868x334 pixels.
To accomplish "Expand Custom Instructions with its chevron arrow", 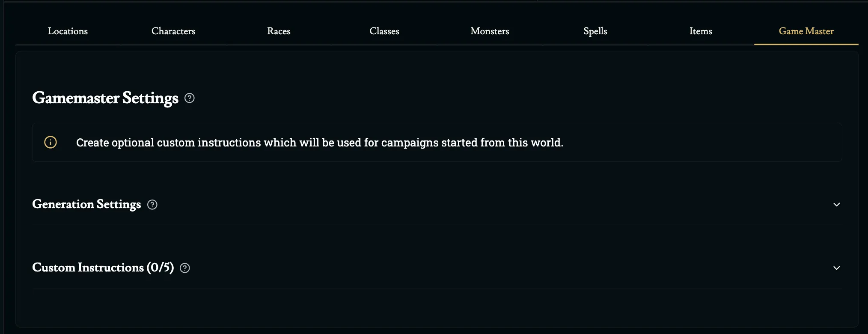I will tap(836, 268).
